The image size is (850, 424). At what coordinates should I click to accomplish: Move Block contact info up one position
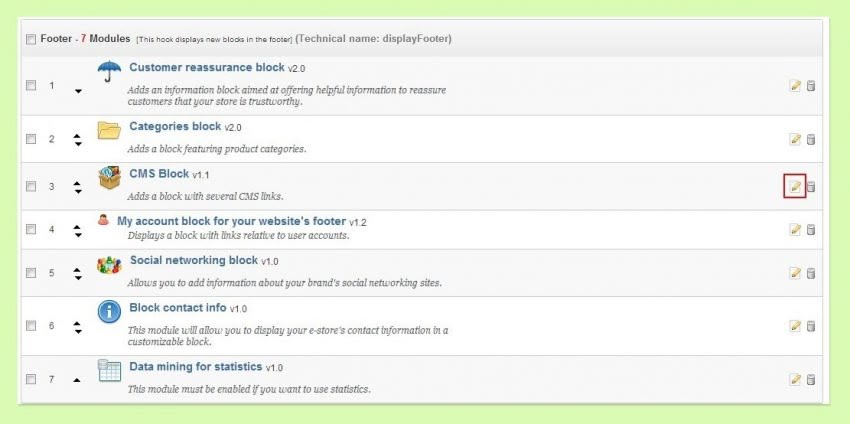tap(78, 323)
